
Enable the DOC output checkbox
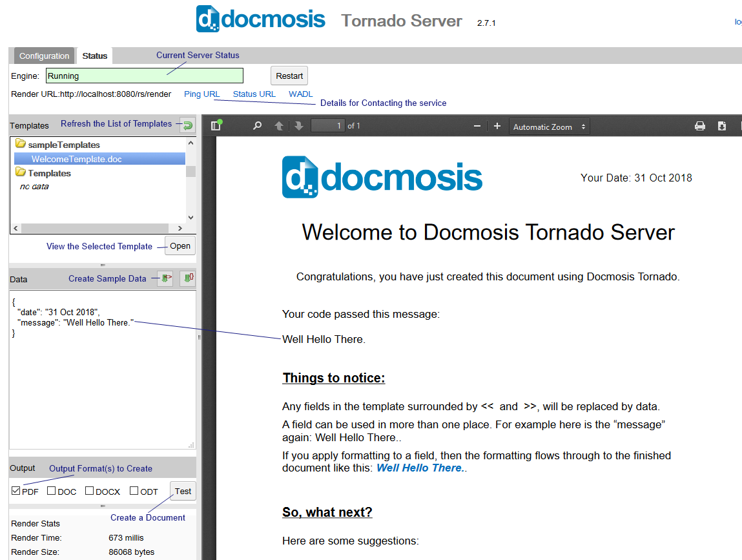pos(52,490)
